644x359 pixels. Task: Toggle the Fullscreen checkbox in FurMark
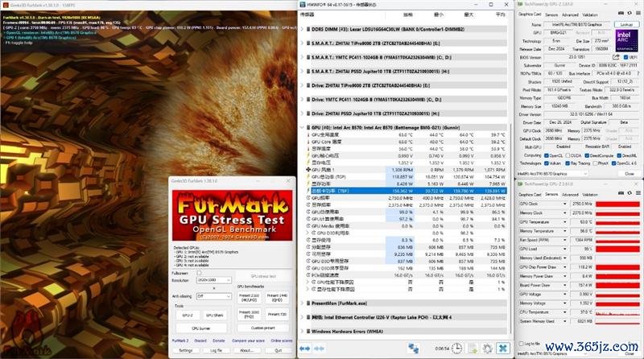199,273
